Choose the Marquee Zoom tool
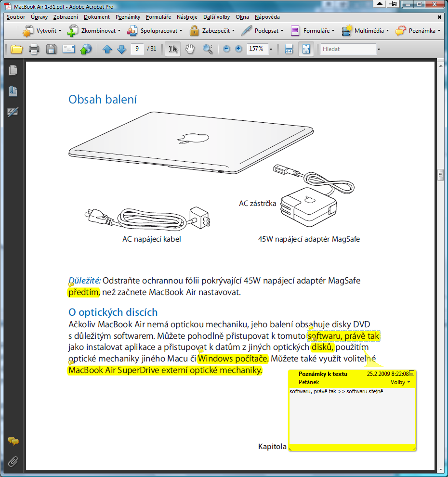Screen dimensions: 448x477 [x=208, y=49]
